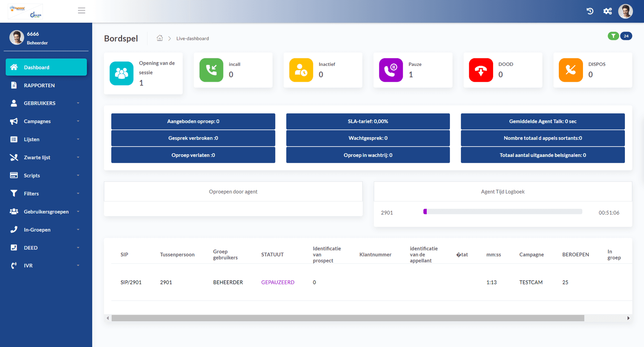Click the Zwarte lijst scissors icon
This screenshot has height=347, width=644.
pyautogui.click(x=14, y=157)
